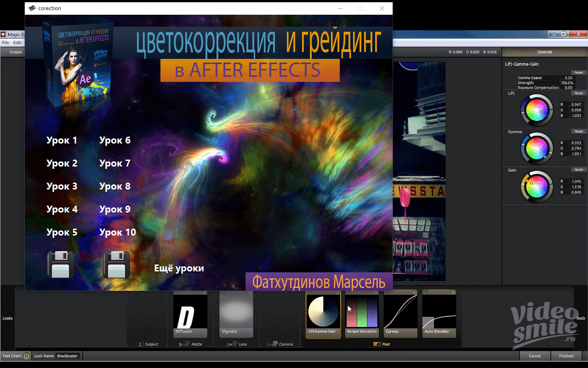Viewport: 588px width, 368px height.
Task: Open lesson Урок 3
Action: point(62,186)
